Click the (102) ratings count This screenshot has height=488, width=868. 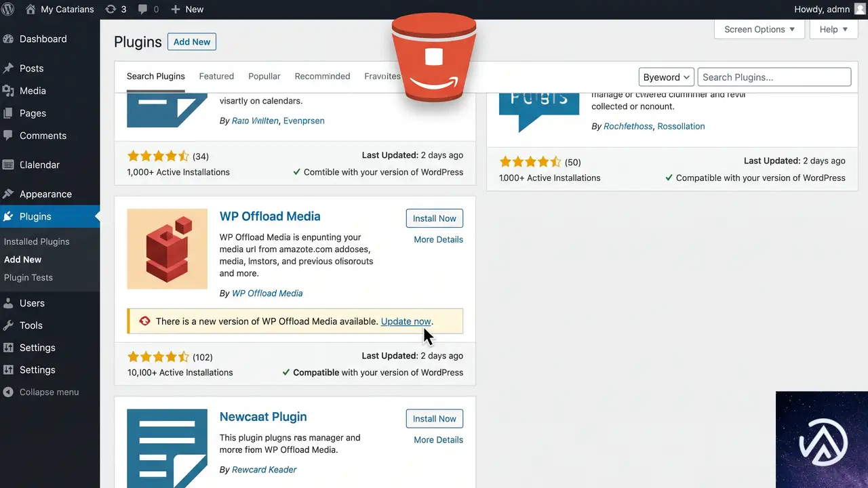(x=203, y=357)
